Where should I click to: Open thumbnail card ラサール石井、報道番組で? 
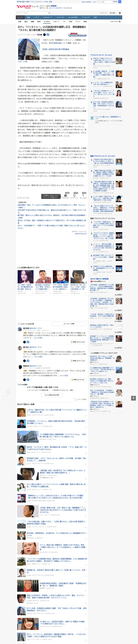(61, 282)
